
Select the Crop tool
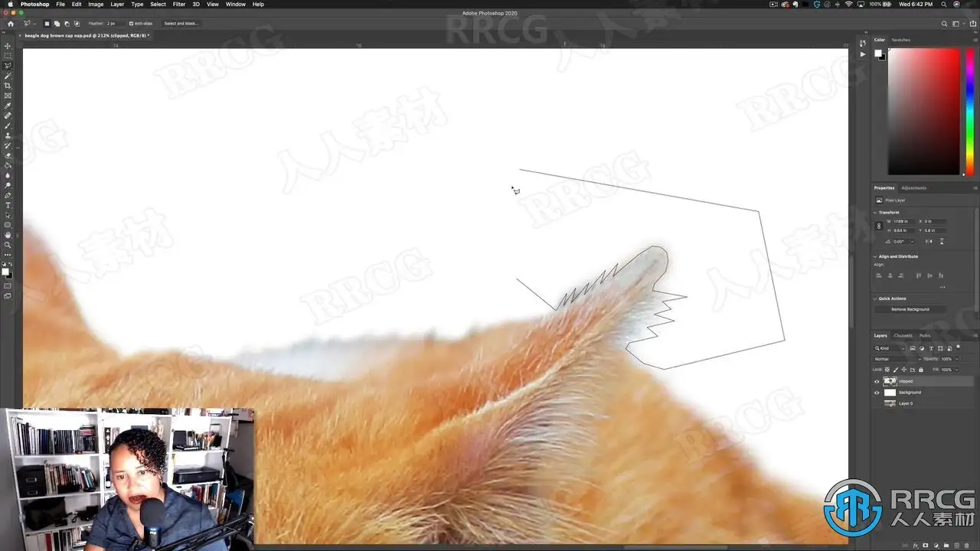8,86
